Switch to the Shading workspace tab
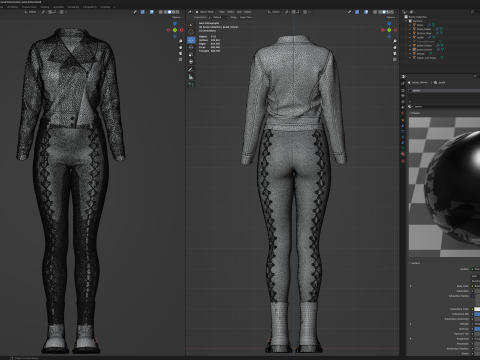The width and height of the screenshot is (480, 360). point(44,7)
